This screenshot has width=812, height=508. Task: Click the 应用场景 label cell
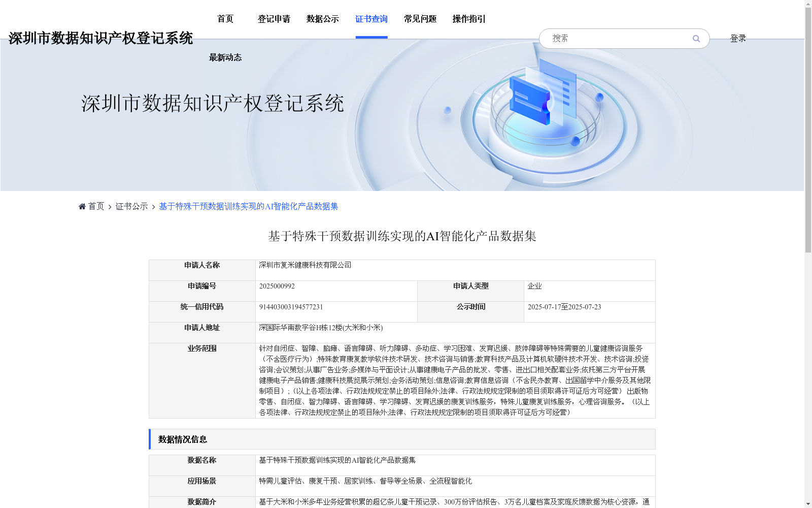202,486
